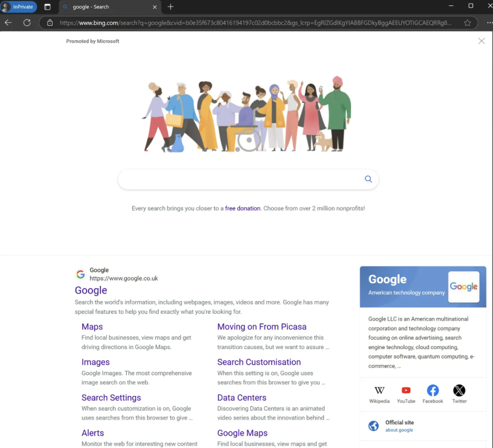Open the Maps sitelink
The image size is (493, 448).
[92, 327]
